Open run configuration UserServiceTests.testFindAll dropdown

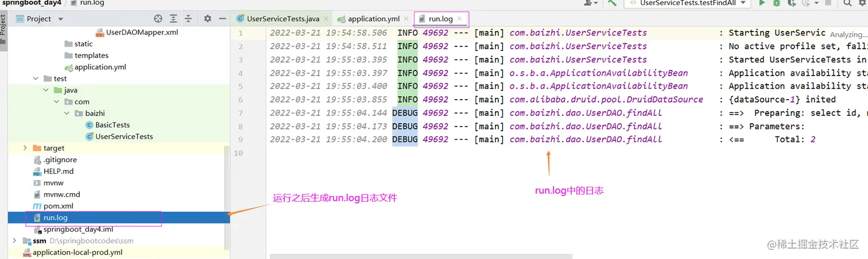click(x=687, y=3)
